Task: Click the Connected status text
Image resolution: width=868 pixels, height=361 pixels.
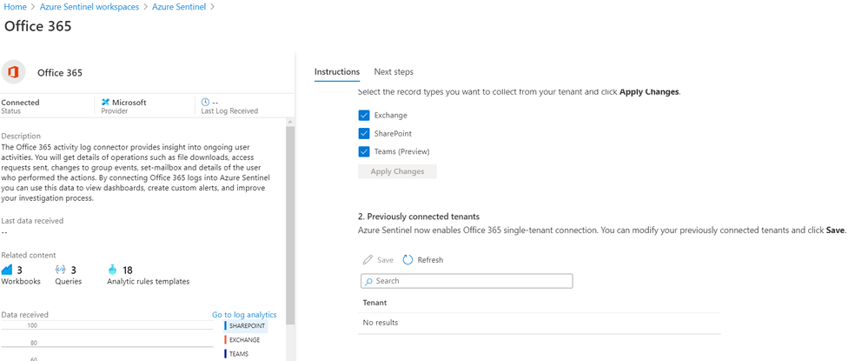Action: (x=21, y=103)
